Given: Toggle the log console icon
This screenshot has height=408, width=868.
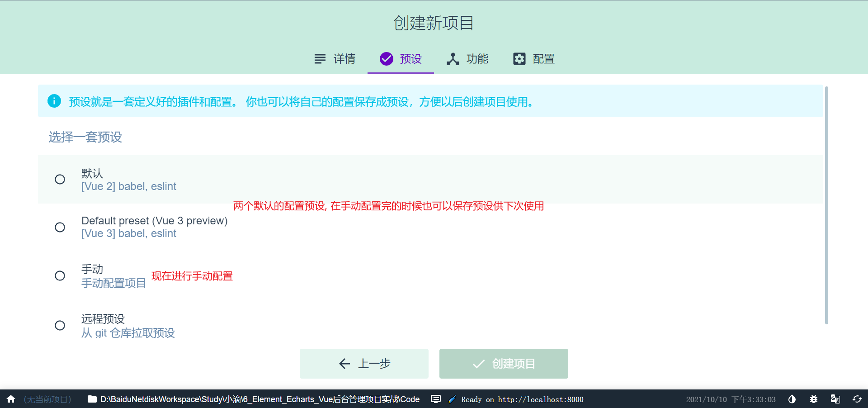Looking at the screenshot, I should tap(436, 399).
